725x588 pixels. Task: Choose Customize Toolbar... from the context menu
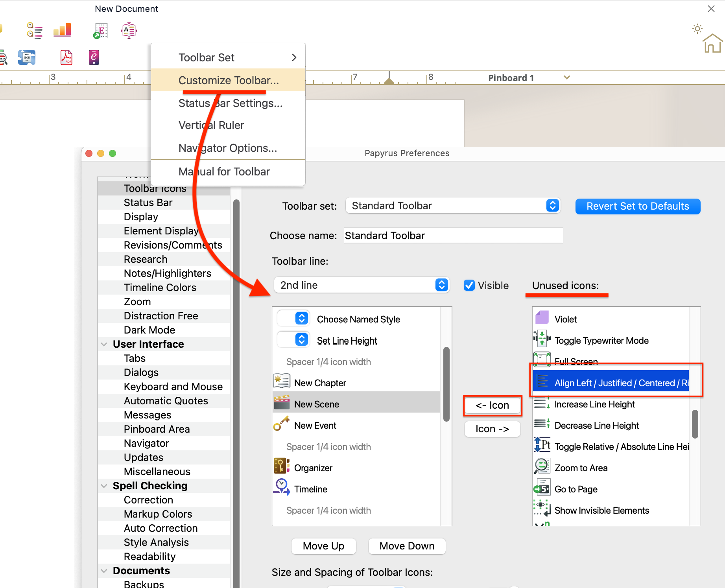[x=228, y=80]
